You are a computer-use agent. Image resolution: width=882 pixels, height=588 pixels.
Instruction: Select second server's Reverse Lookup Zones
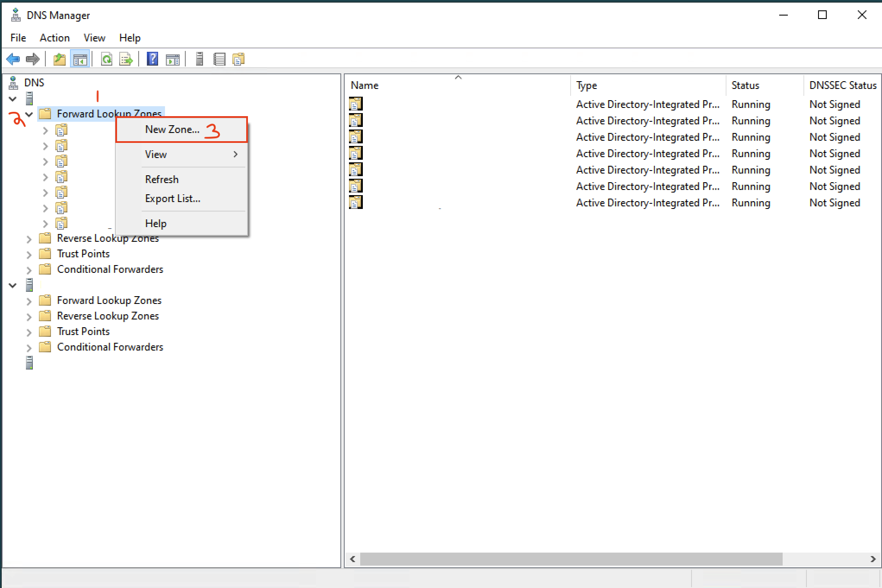pyautogui.click(x=108, y=316)
